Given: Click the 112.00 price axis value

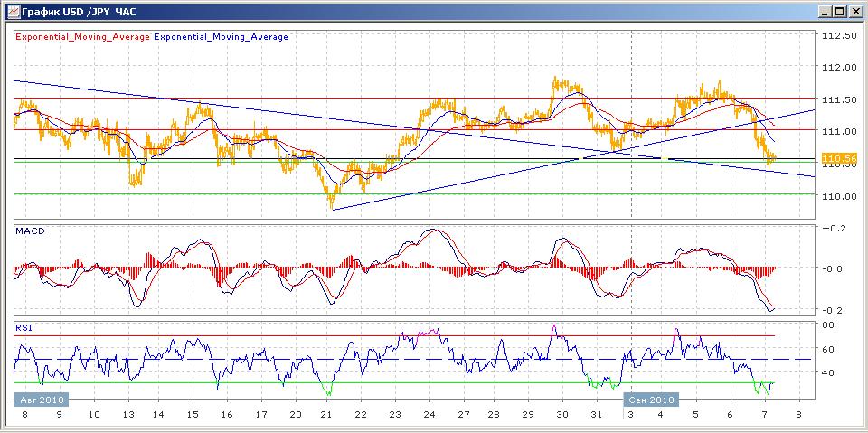Looking at the screenshot, I should pyautogui.click(x=839, y=68).
